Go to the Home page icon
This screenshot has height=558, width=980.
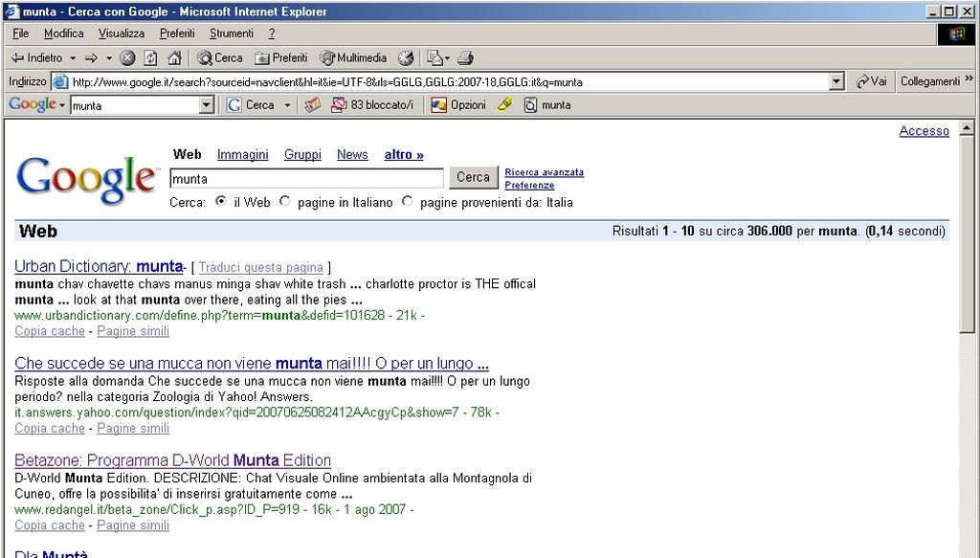click(x=174, y=57)
